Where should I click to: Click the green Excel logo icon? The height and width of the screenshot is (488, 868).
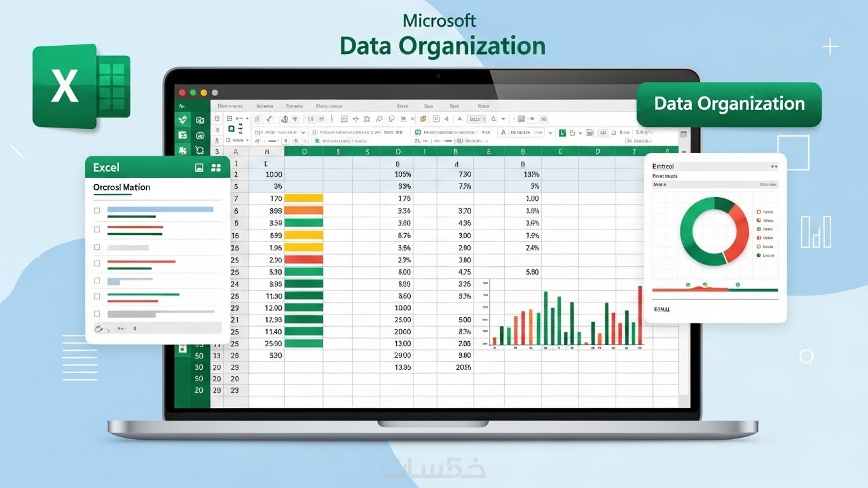pyautogui.click(x=81, y=85)
